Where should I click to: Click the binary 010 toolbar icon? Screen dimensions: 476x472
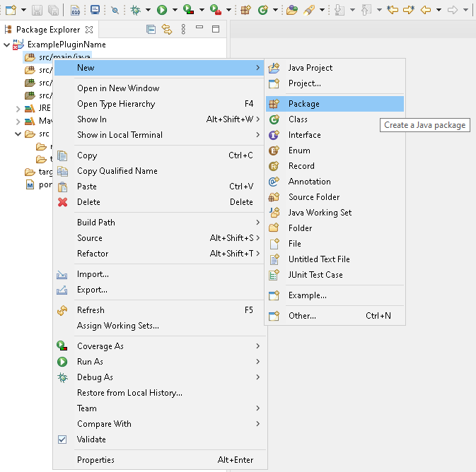click(75, 10)
